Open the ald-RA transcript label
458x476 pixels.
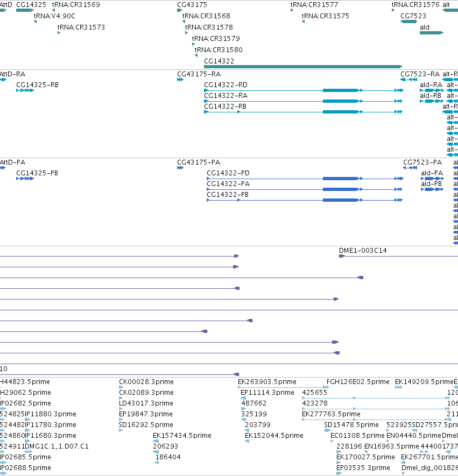pos(431,84)
